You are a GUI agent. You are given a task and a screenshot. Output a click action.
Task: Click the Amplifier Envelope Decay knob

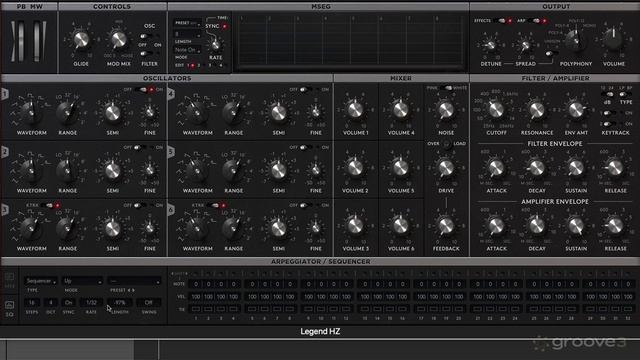536,225
